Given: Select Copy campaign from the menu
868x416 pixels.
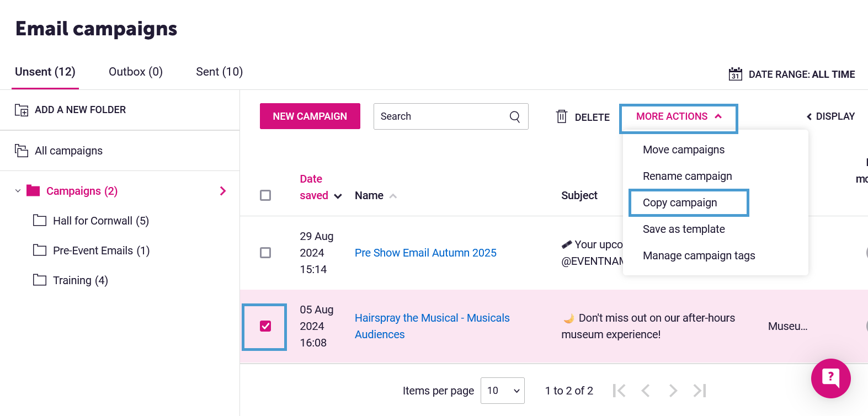Looking at the screenshot, I should pos(680,202).
